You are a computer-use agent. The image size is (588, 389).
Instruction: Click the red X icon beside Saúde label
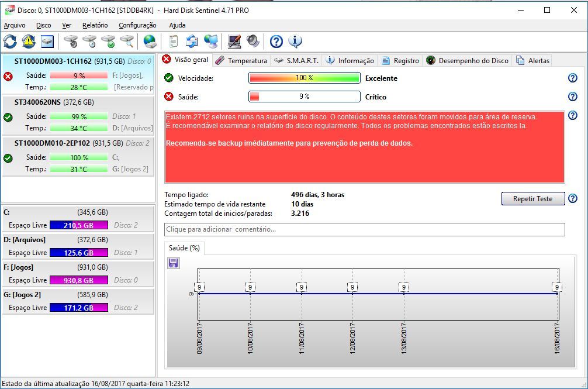click(x=169, y=97)
